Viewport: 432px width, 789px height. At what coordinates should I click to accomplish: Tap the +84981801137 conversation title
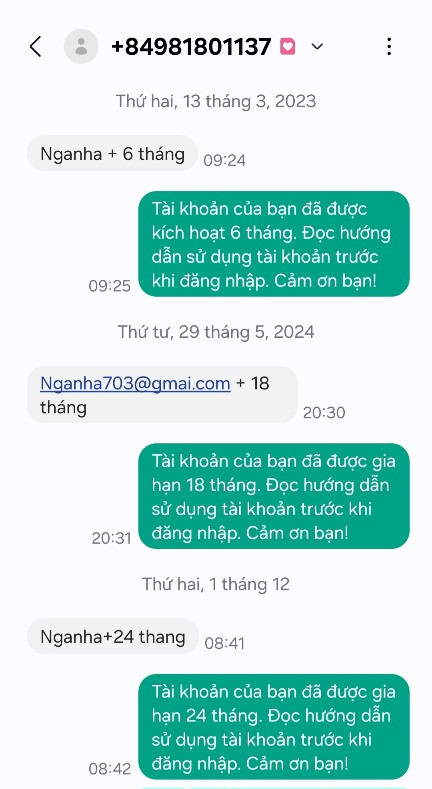click(x=191, y=47)
